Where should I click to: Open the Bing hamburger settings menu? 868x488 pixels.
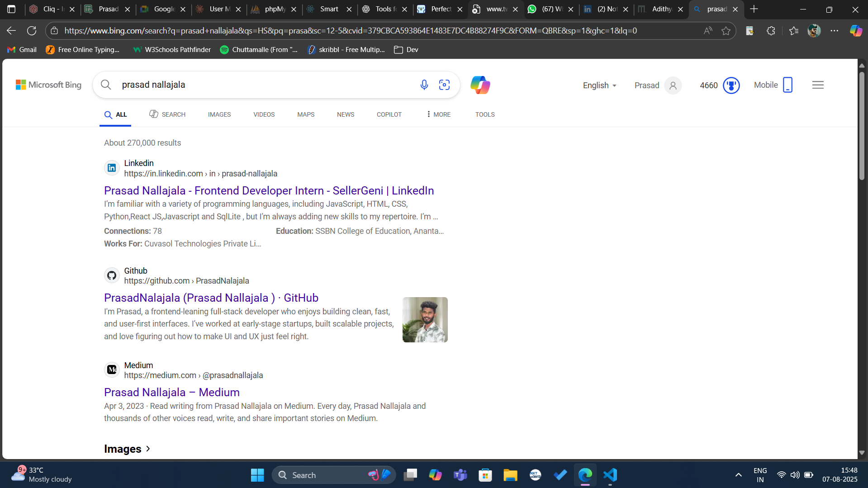(x=817, y=85)
